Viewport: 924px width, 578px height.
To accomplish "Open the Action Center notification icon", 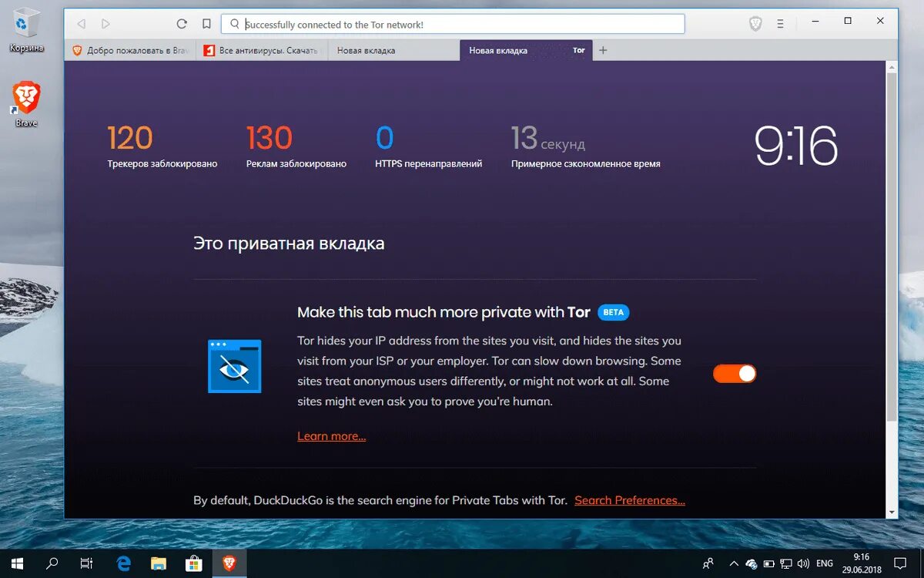I will (x=899, y=563).
